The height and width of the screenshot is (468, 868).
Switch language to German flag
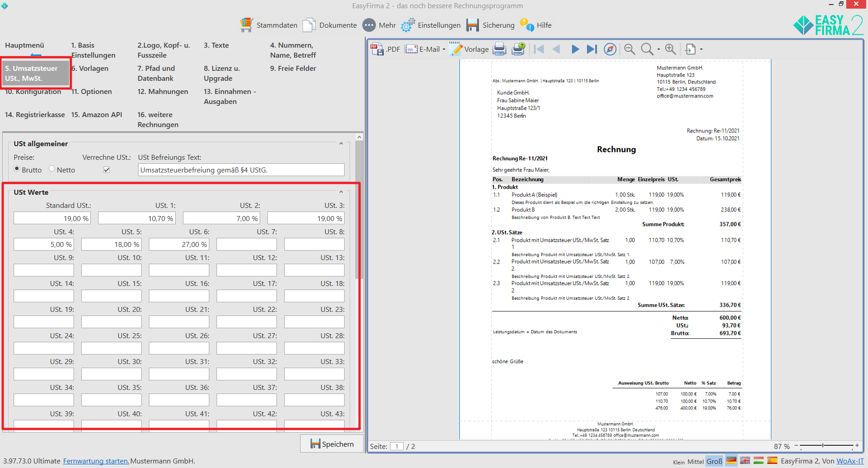tap(731, 461)
